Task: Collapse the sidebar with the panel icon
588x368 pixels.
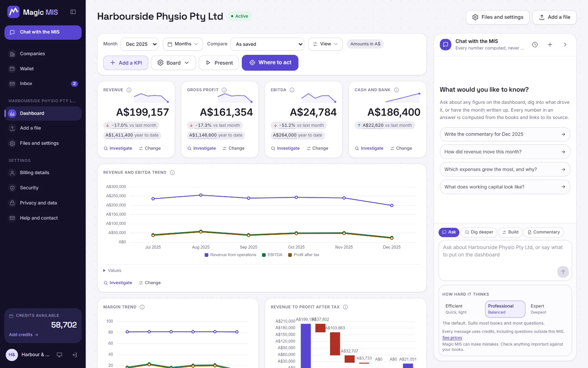Action: [x=73, y=12]
